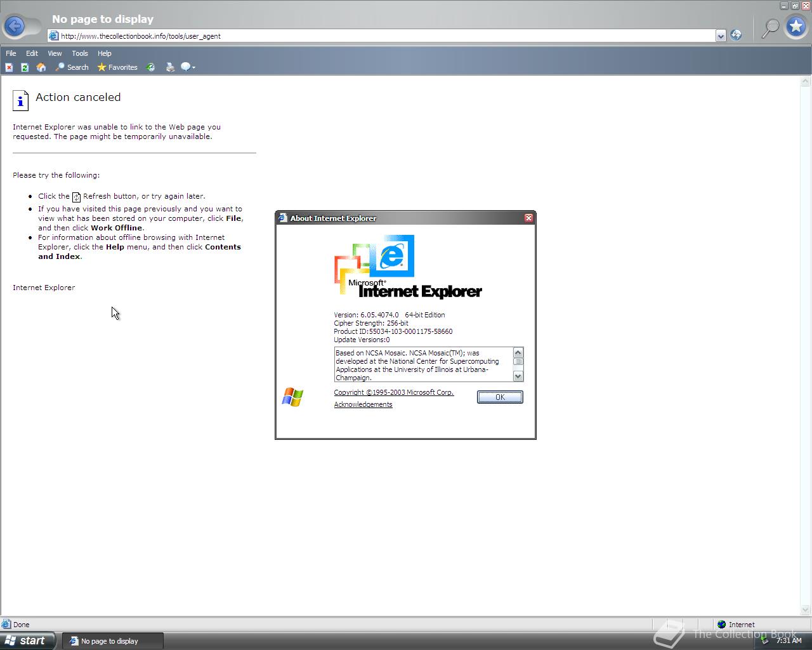Viewport: 812px width, 650px height.
Task: Click the Print toolbar icon
Action: tap(170, 67)
